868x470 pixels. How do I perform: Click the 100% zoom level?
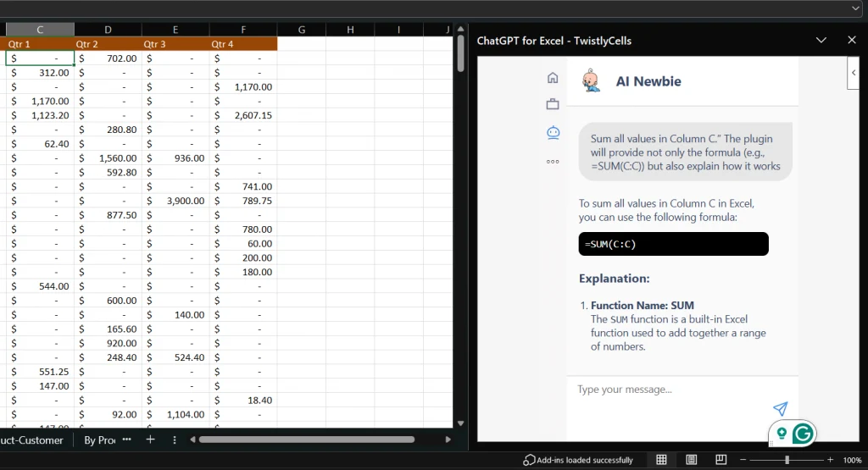(x=852, y=460)
